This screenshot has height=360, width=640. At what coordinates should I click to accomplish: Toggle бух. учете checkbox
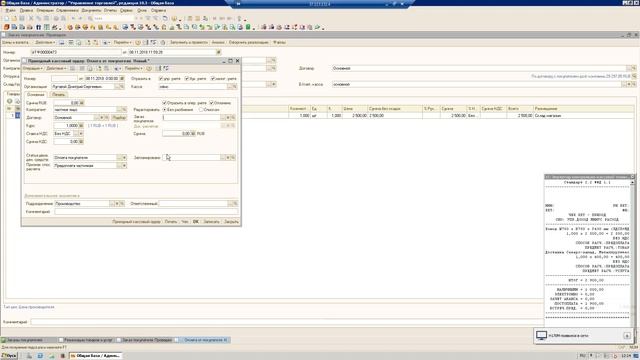pos(187,78)
